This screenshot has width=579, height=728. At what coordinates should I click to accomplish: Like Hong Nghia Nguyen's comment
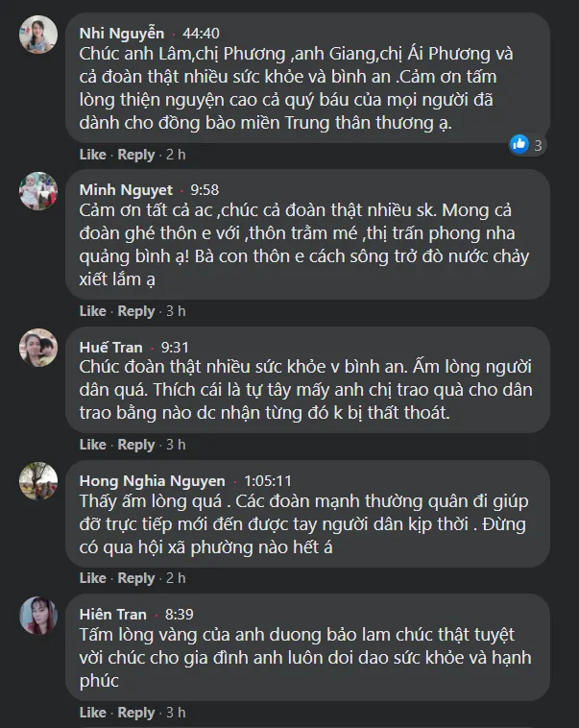(92, 578)
